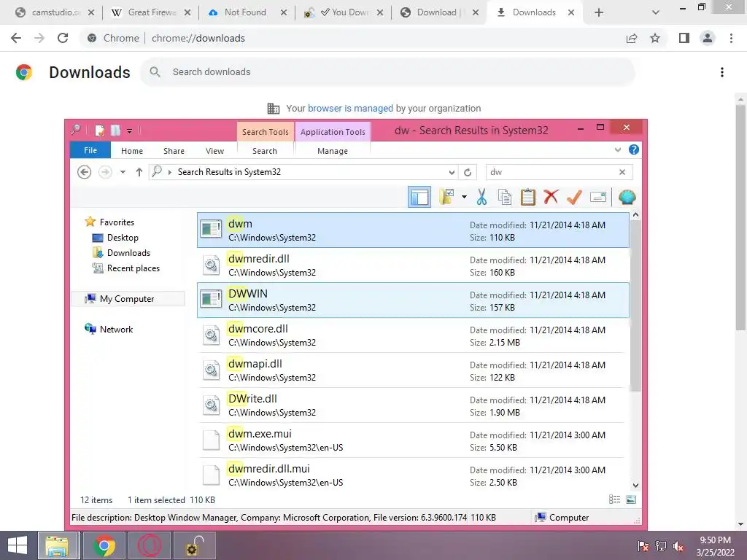747x560 pixels.
Task: Select the DWWIN file result
Action: (413, 300)
